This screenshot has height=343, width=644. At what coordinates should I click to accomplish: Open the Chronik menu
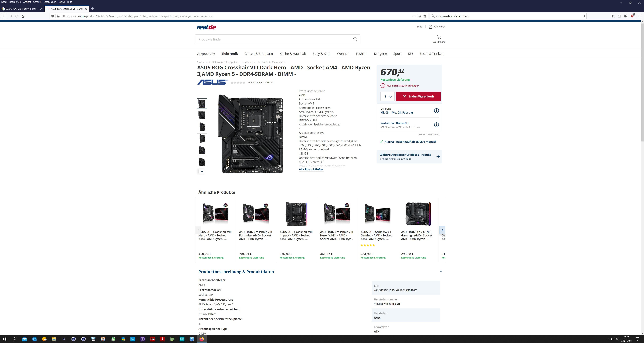point(37,2)
